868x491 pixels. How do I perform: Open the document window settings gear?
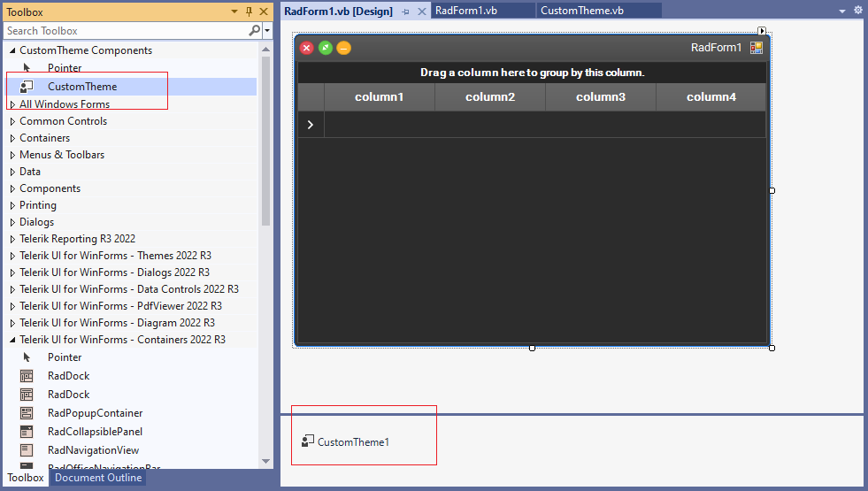pyautogui.click(x=858, y=11)
